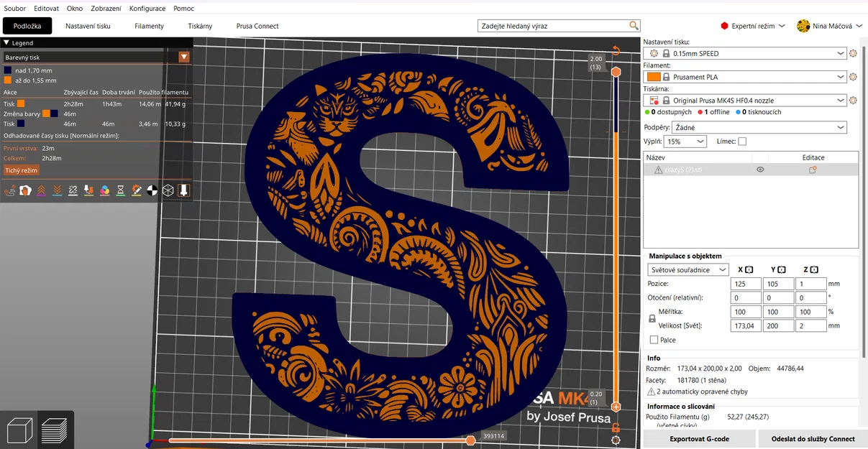868x449 pixels.
Task: Open the Výplň 15% infill dropdown
Action: click(685, 142)
